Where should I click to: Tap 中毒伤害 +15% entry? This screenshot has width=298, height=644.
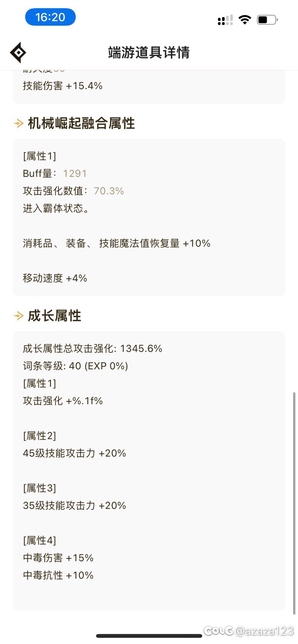click(58, 558)
